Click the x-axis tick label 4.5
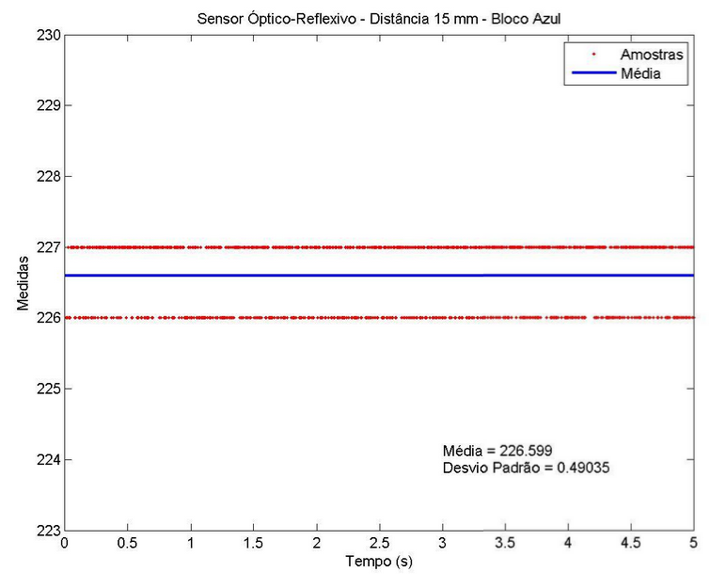Image resolution: width=726 pixels, height=588 pixels. click(631, 543)
